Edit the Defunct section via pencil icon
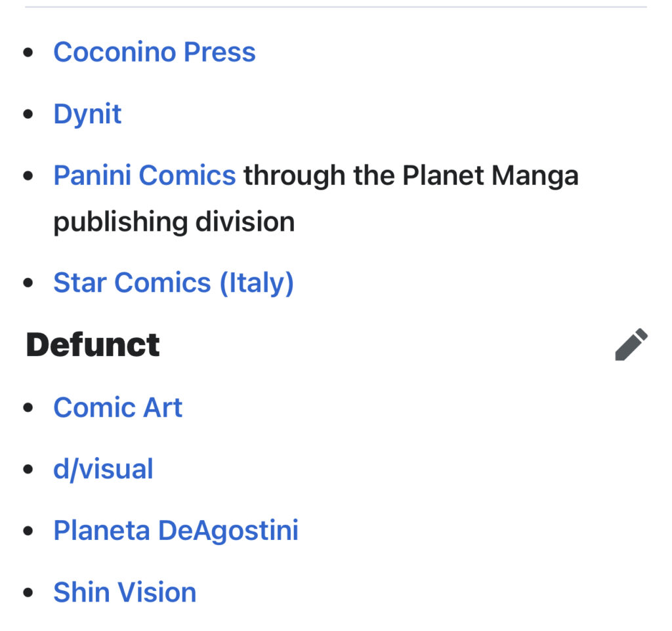 point(631,344)
